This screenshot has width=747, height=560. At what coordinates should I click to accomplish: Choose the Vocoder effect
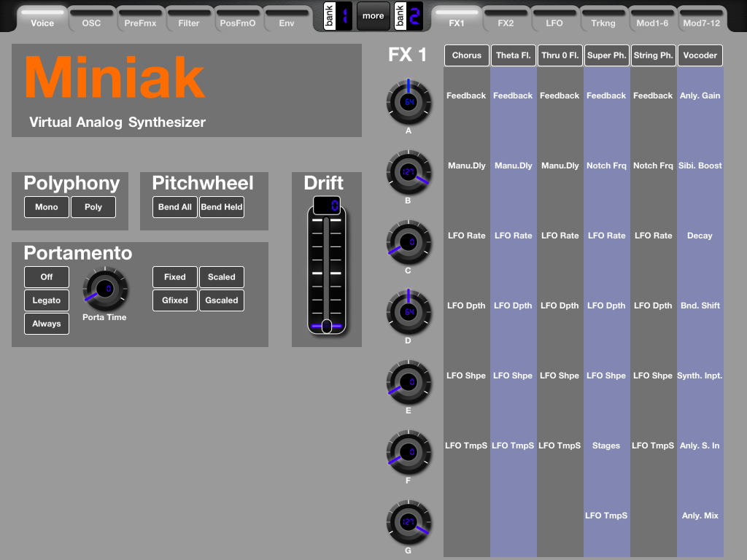[700, 55]
